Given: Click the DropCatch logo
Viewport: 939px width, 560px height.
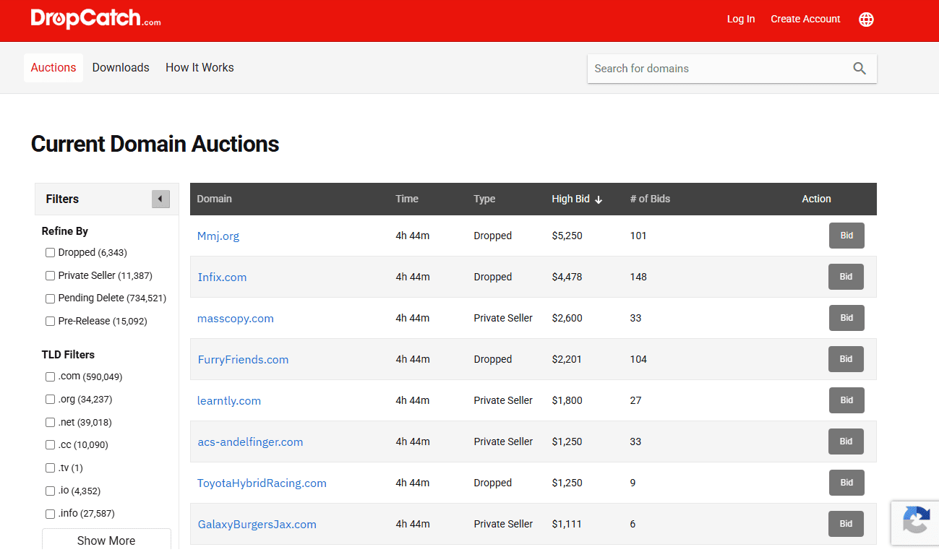Looking at the screenshot, I should [x=95, y=19].
